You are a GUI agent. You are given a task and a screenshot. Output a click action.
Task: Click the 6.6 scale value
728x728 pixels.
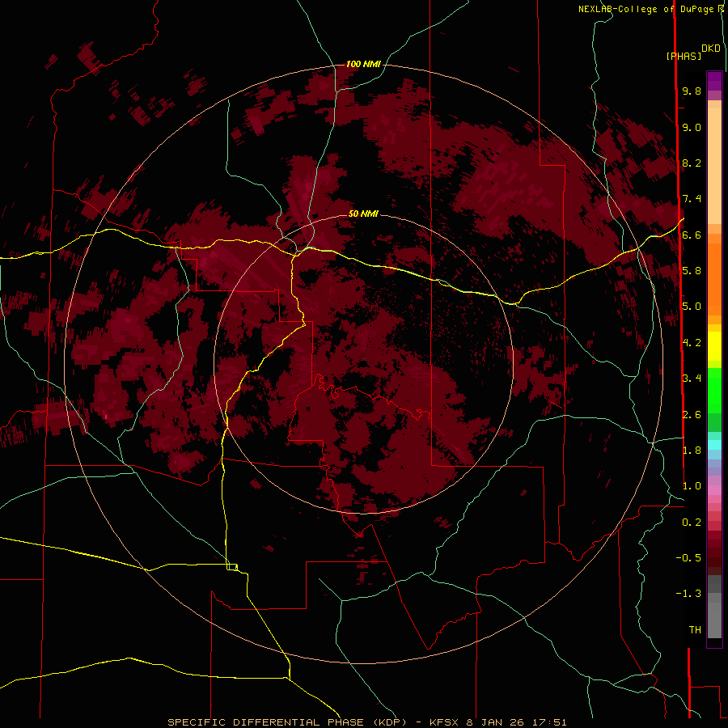(x=692, y=235)
